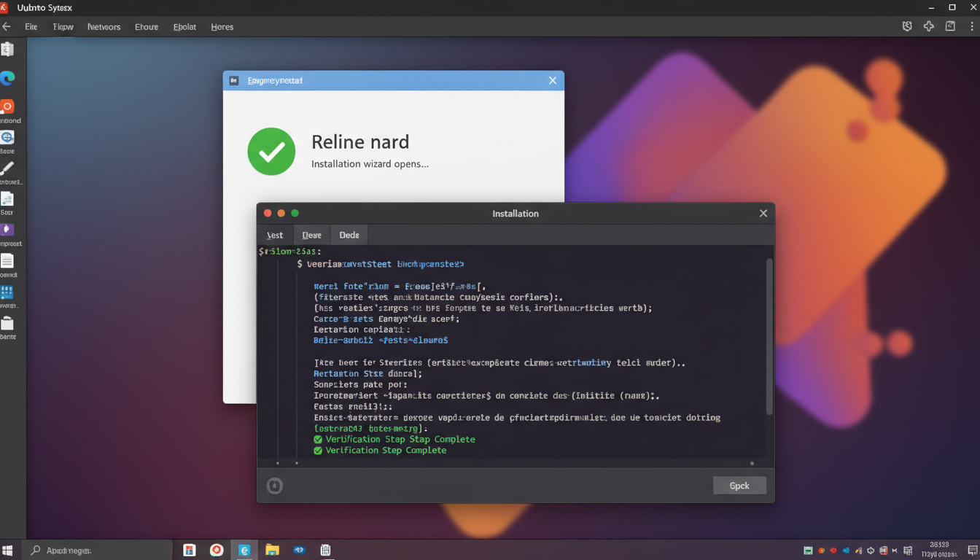Open the three-dot overflow menu

[972, 26]
